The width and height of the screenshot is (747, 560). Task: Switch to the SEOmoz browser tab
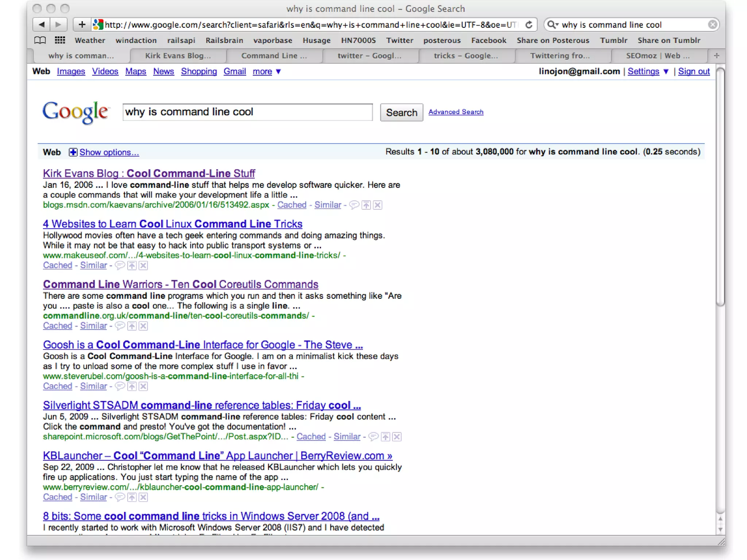[x=657, y=55]
